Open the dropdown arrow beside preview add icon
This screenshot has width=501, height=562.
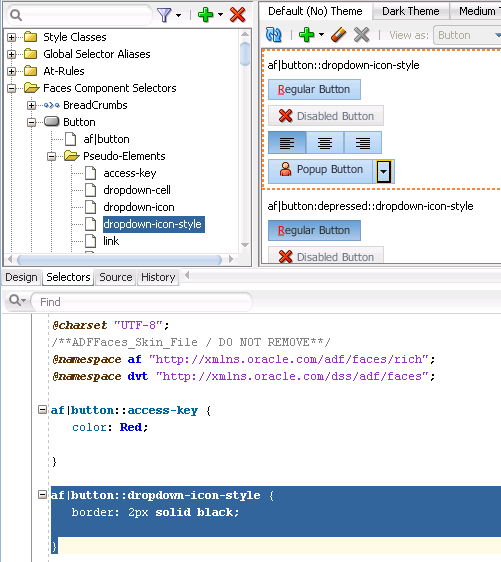(321, 35)
